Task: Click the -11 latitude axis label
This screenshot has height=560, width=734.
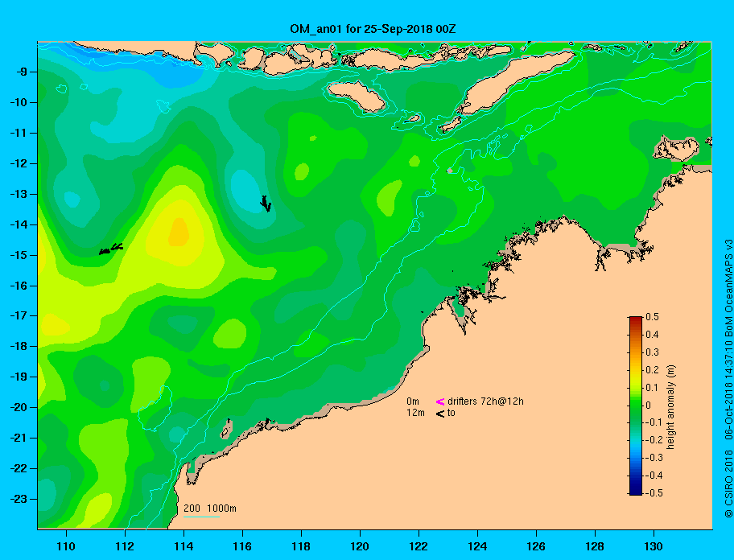Action: tap(19, 133)
